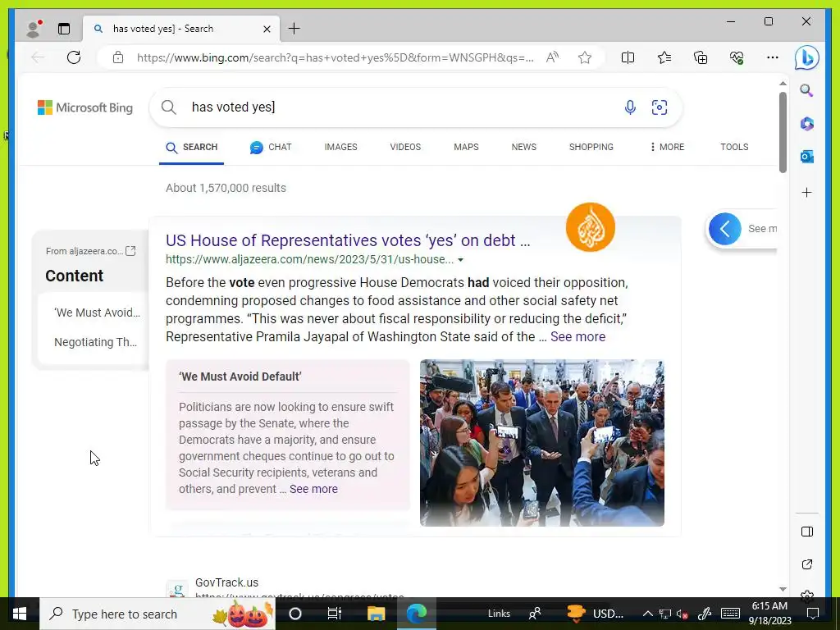Viewport: 840px width, 630px height.
Task: Search by voice using microphone icon
Action: (630, 107)
